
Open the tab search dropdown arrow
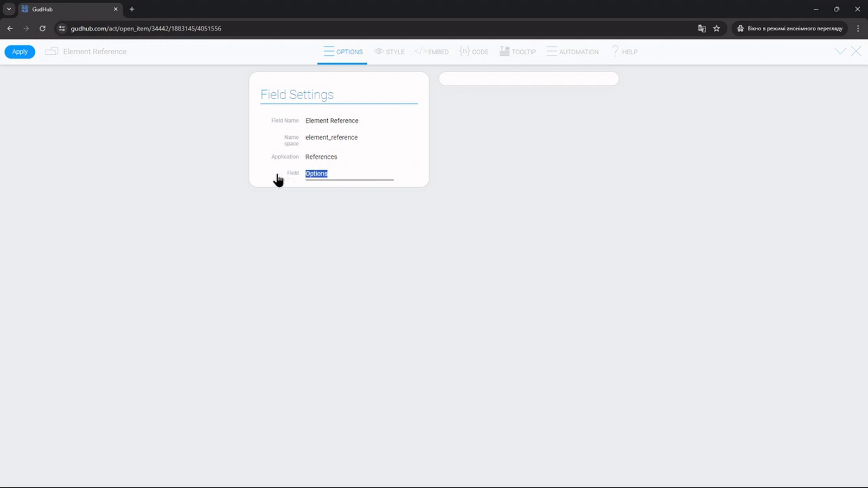point(9,9)
